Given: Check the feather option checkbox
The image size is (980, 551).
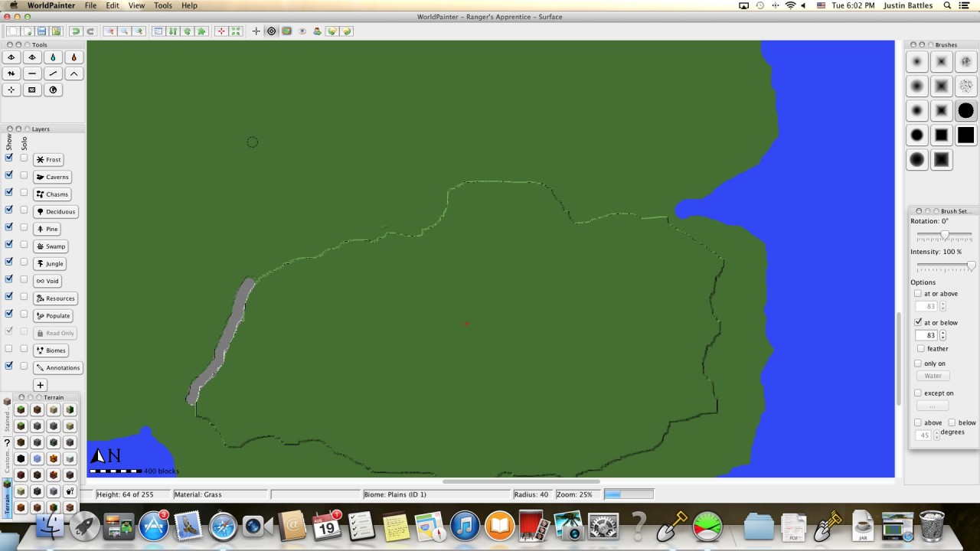Looking at the screenshot, I should (921, 349).
